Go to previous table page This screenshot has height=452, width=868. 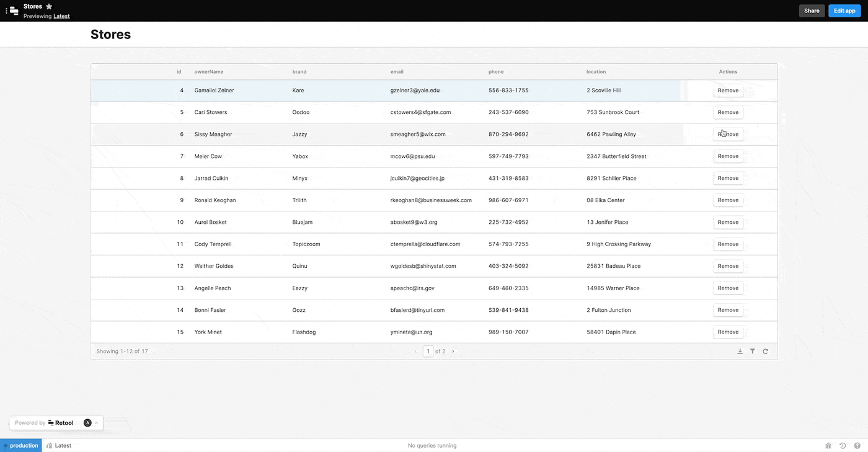coord(415,352)
